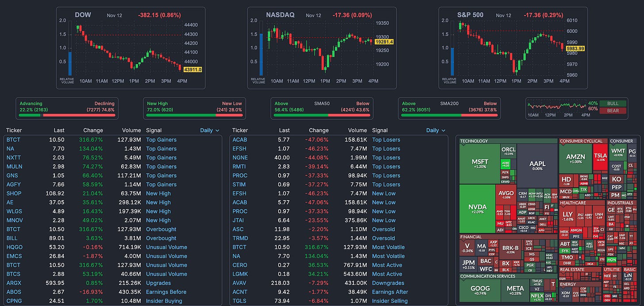Image resolution: width=644 pixels, height=306 pixels.
Task: Open ticker BTCS
Action: [x=14, y=274]
